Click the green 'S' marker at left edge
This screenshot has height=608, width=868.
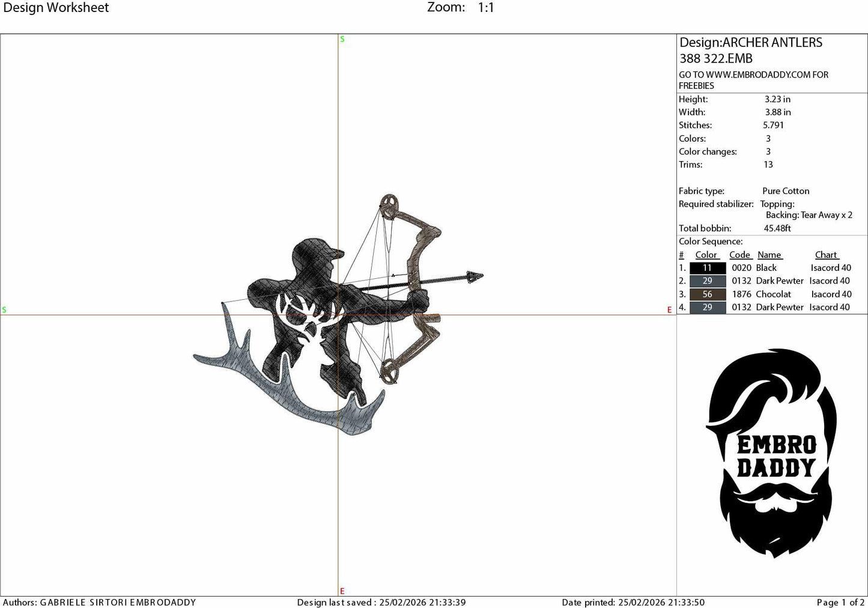point(4,310)
